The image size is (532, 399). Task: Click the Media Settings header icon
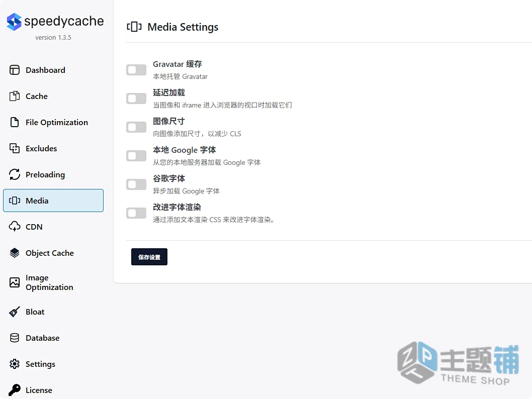134,27
